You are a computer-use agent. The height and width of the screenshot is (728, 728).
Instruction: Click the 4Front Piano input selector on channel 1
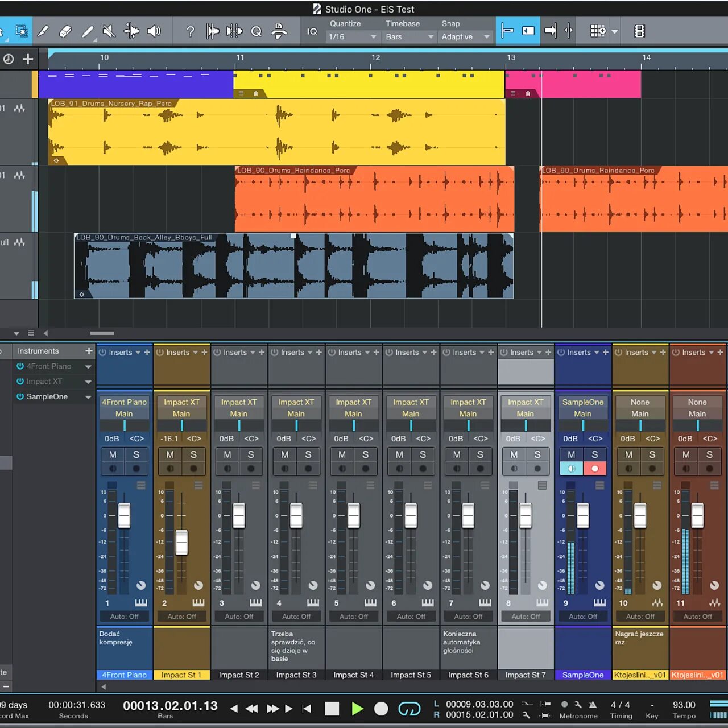click(124, 402)
